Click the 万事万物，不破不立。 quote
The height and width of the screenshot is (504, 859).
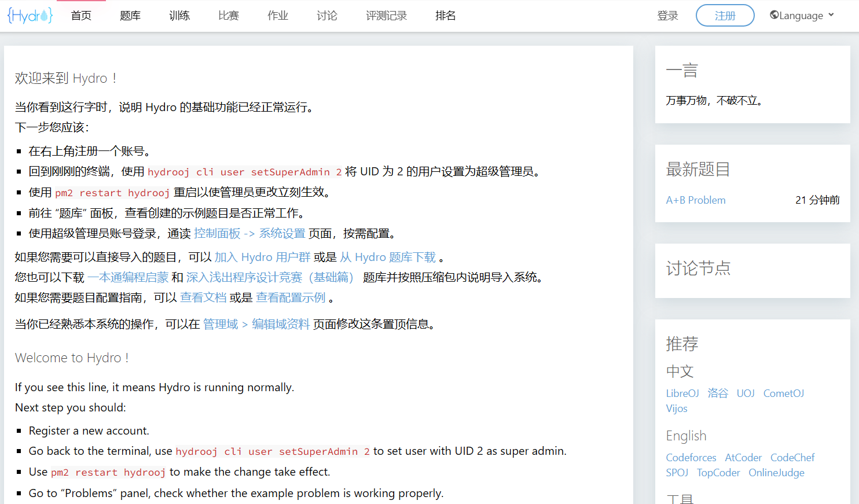coord(715,101)
